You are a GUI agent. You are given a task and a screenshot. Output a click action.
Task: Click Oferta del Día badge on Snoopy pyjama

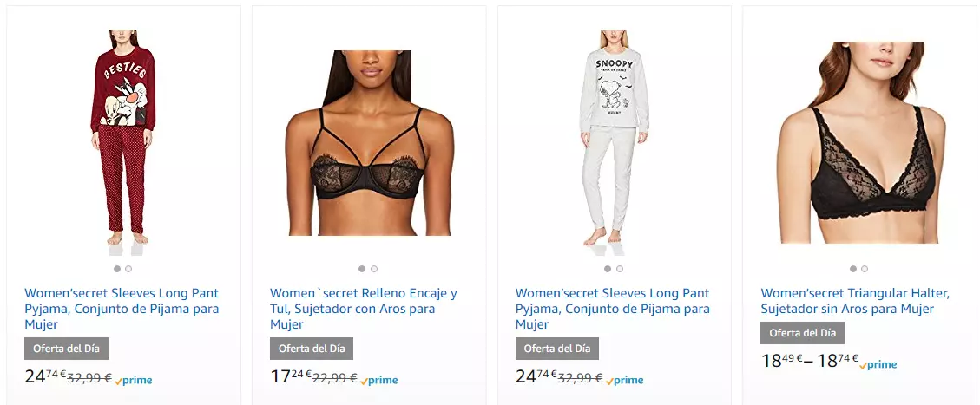(557, 349)
